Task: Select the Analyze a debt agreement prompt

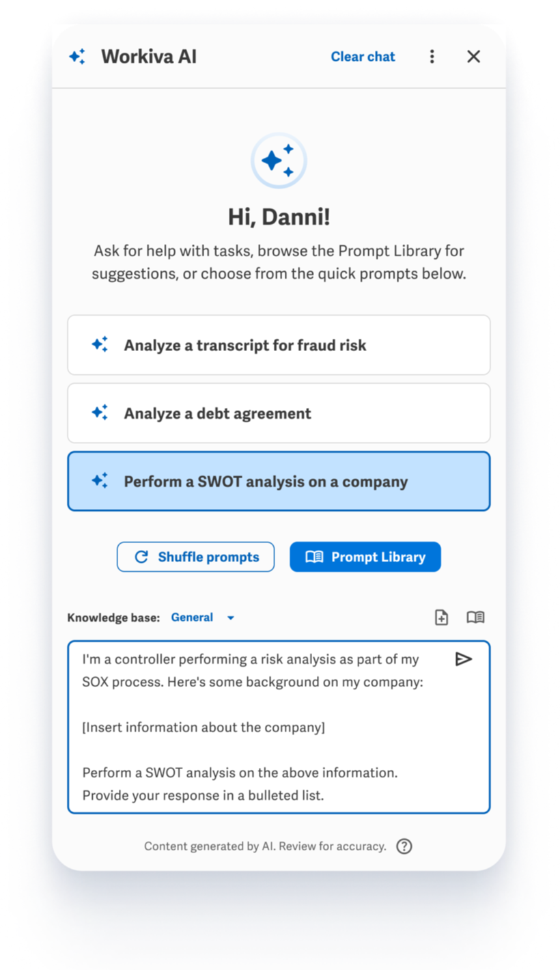Action: pos(279,413)
